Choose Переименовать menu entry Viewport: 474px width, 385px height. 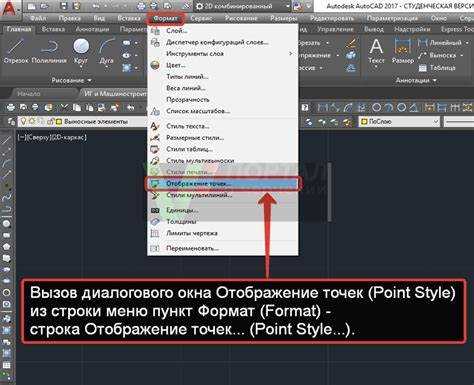pos(223,248)
